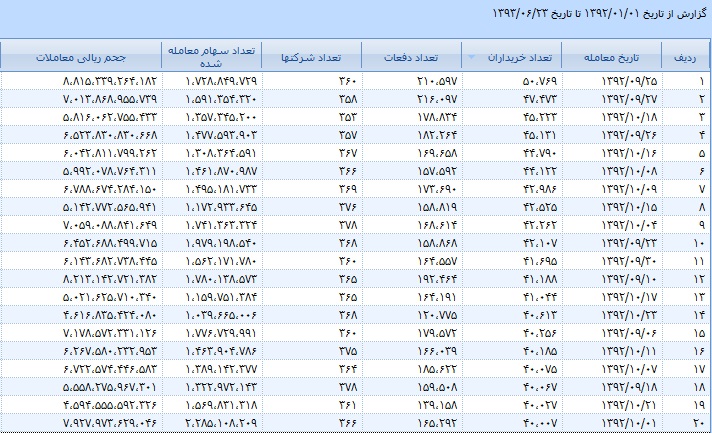This screenshot has height=433, width=712.
Task: Select trades count ۱۸۲،۲۶۴
Action: click(x=437, y=135)
